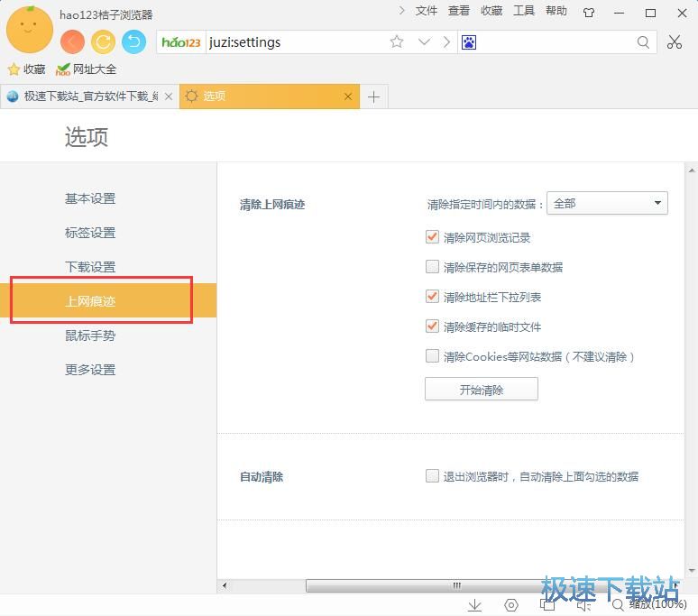Click the bookmark star in address bar

click(397, 41)
